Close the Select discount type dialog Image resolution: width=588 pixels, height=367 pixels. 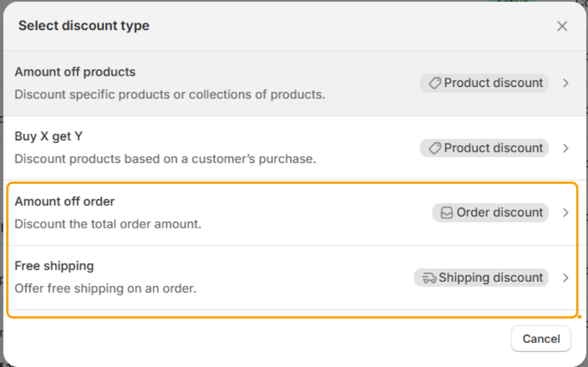562,26
